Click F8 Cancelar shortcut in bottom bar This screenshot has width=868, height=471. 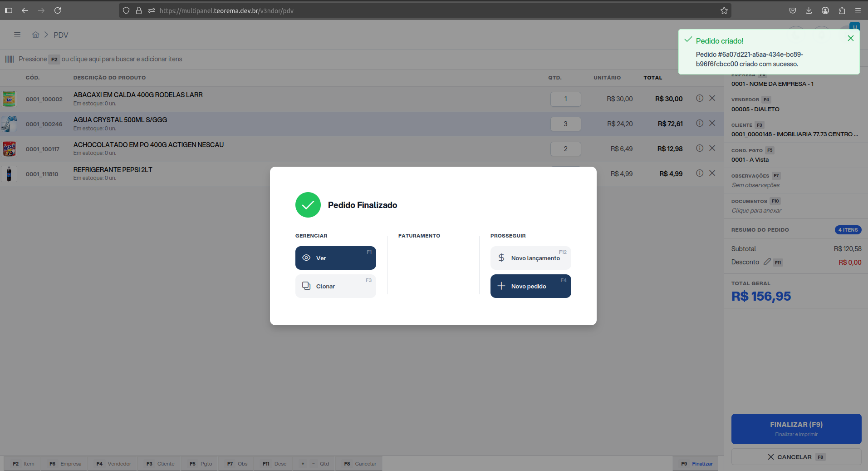(x=360, y=464)
